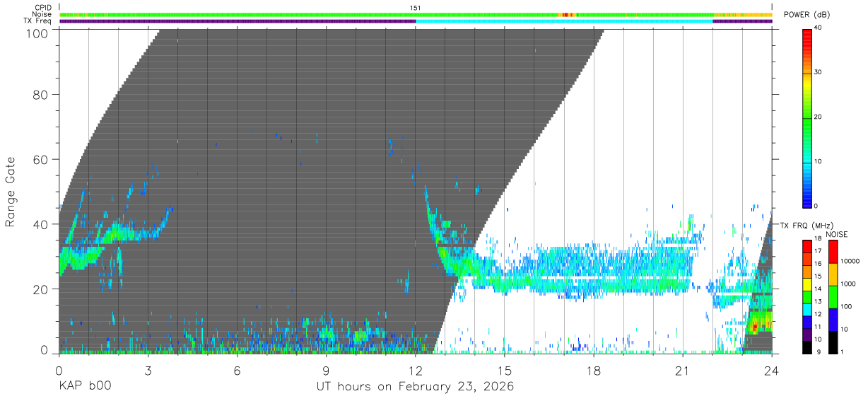Click the 10000 label on the noise scale
The width and height of the screenshot is (868, 401).
pos(851,260)
